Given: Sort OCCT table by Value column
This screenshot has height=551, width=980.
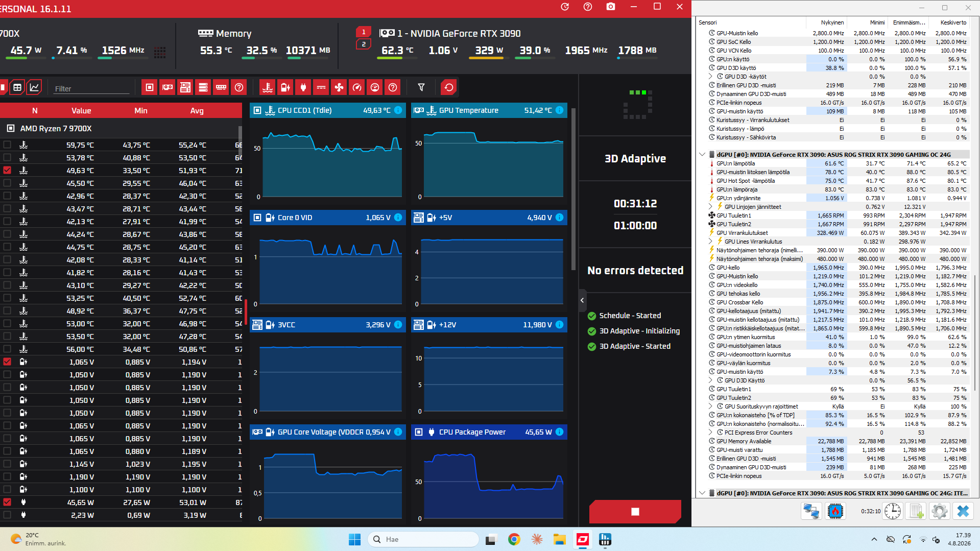Looking at the screenshot, I should click(x=81, y=111).
